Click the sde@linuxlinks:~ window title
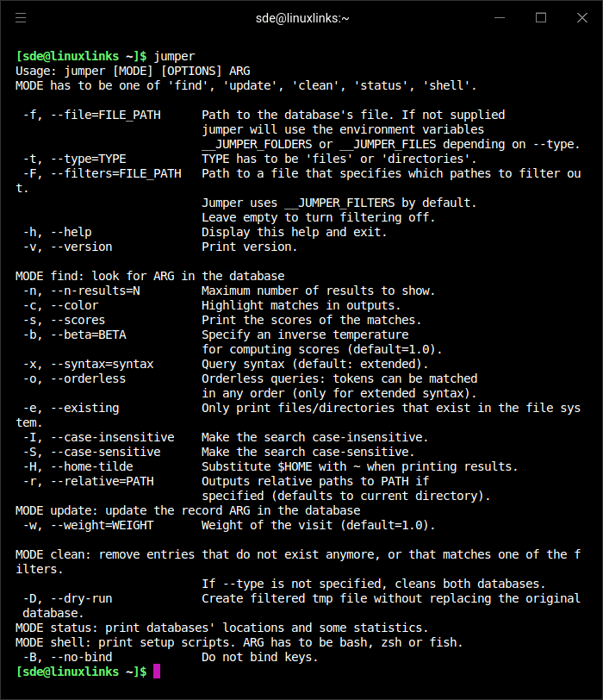This screenshot has height=700, width=603. coord(301,17)
